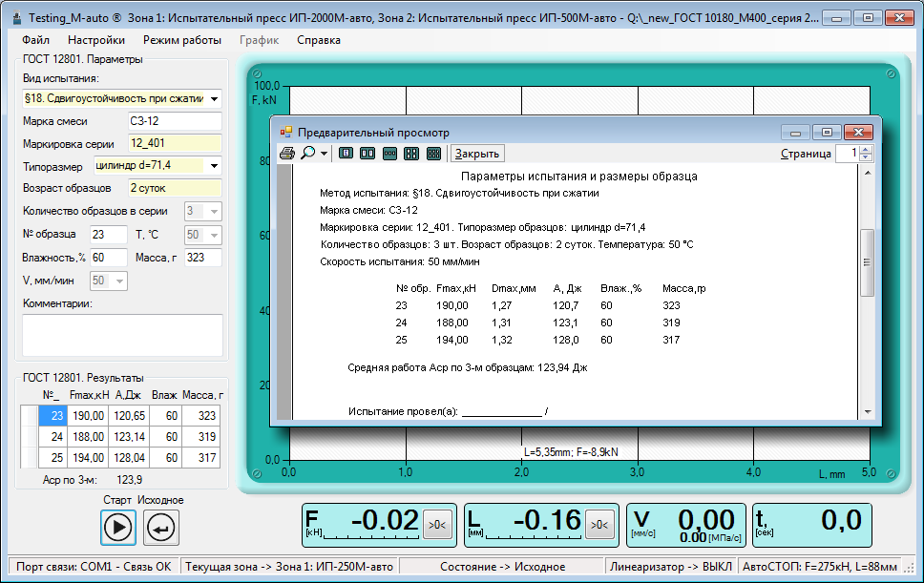
Task: Maximize the Предварительный просмотр window
Action: click(x=827, y=132)
